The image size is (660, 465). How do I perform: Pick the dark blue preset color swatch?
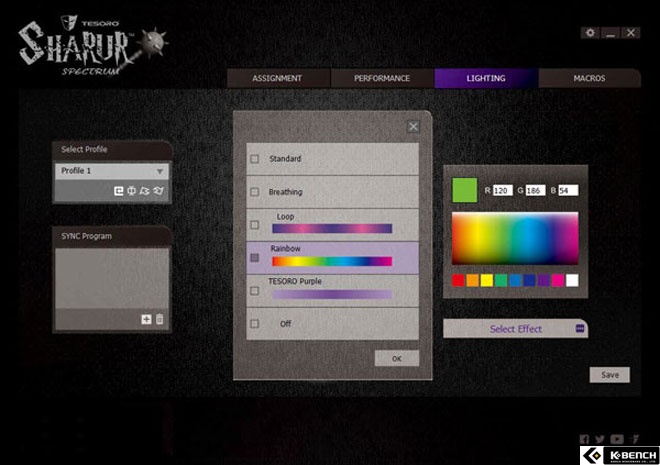click(530, 280)
